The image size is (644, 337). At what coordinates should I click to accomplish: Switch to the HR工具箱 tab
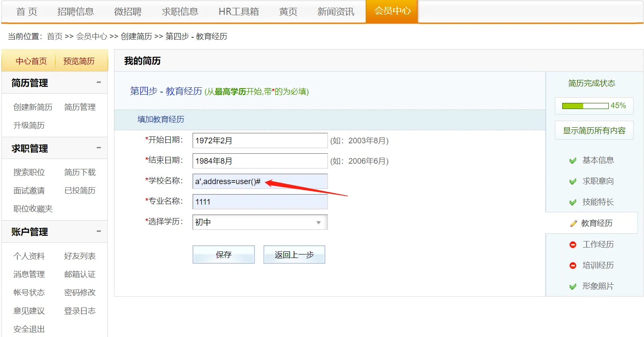[x=239, y=12]
